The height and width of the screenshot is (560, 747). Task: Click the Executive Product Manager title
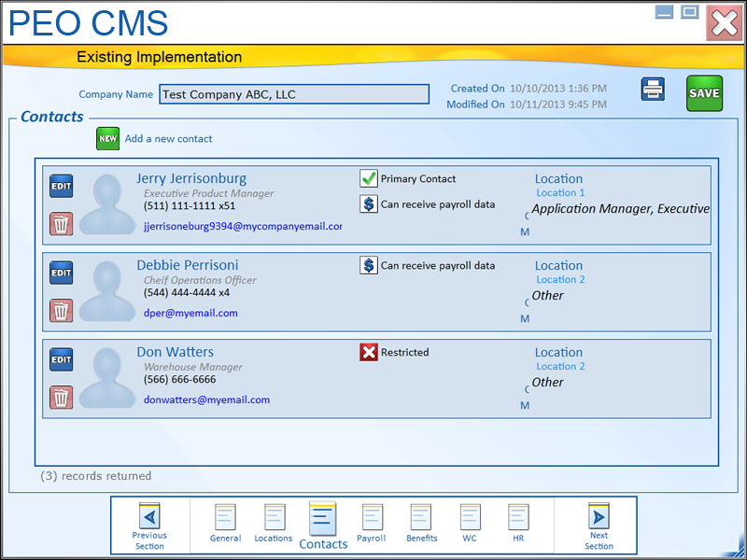(x=208, y=193)
